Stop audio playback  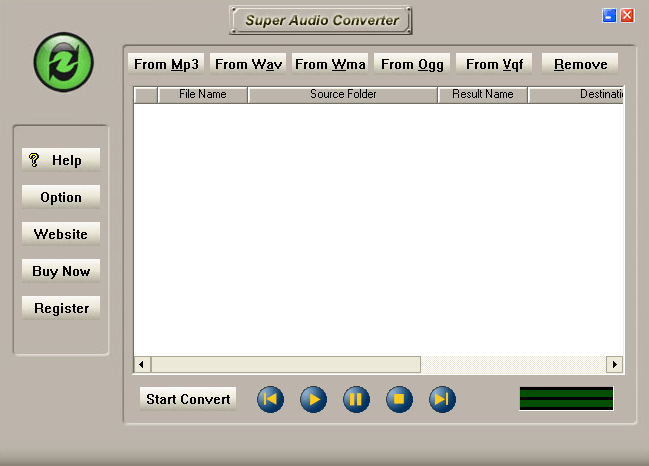[399, 399]
